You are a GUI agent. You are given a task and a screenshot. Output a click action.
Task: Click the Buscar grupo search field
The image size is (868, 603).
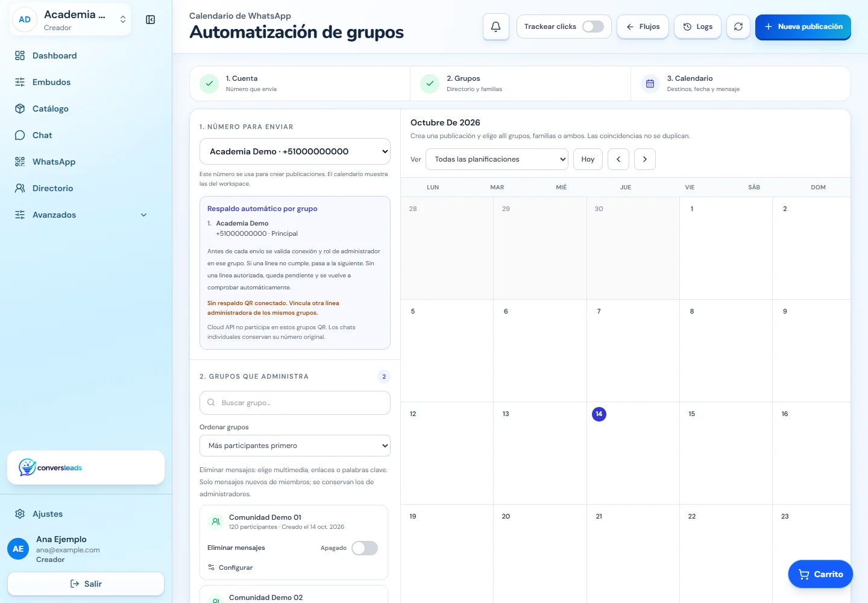pyautogui.click(x=295, y=403)
